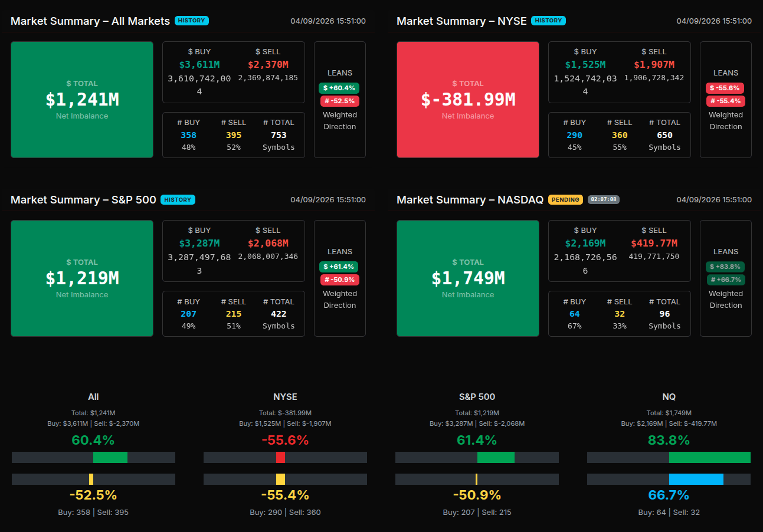
Task: Open HISTORY for the NYSE market summary
Action: (548, 21)
